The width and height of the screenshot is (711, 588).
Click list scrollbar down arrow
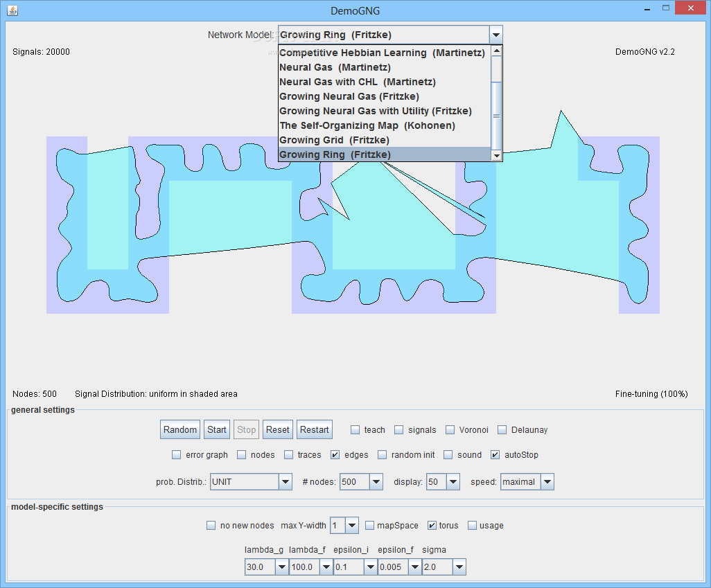point(496,156)
